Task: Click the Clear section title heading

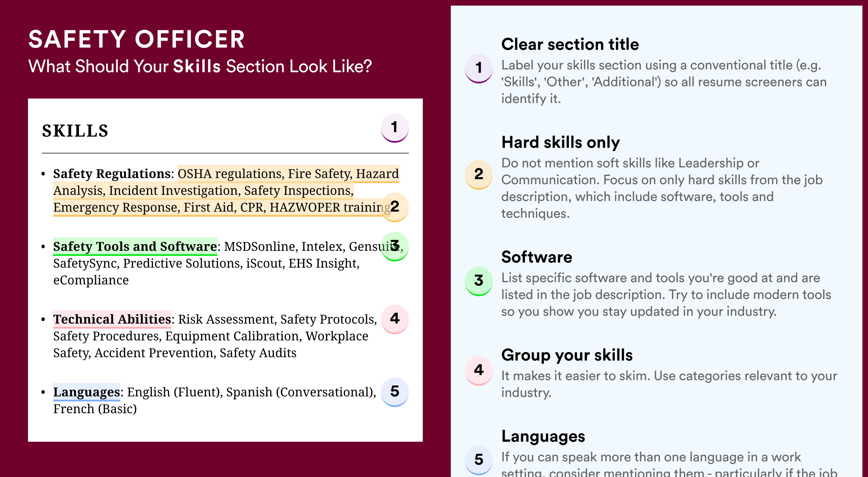Action: click(570, 44)
